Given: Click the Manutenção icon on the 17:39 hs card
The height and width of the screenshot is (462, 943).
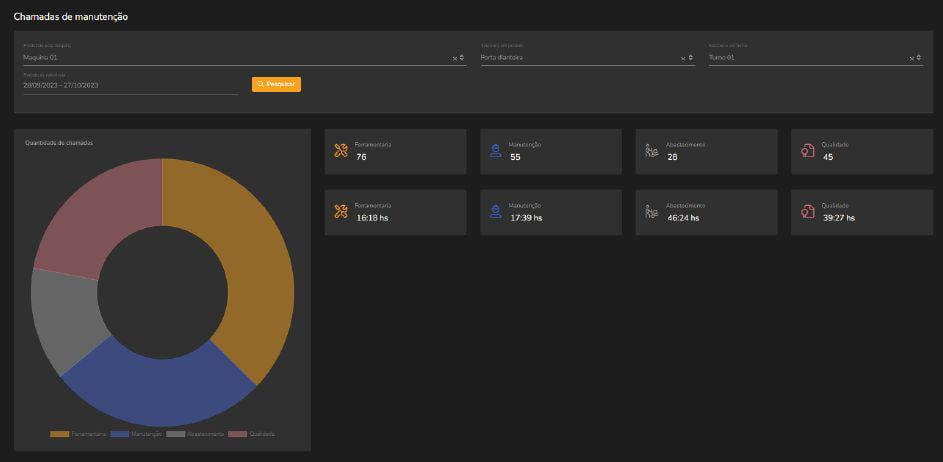Looking at the screenshot, I should pyautogui.click(x=495, y=211).
